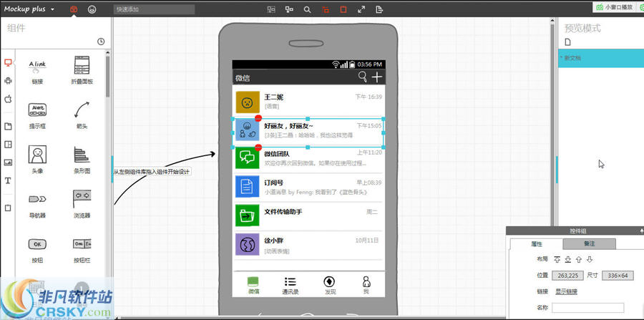
Task: Select the 好丽友，好丽友~ chat row
Action: click(308, 132)
